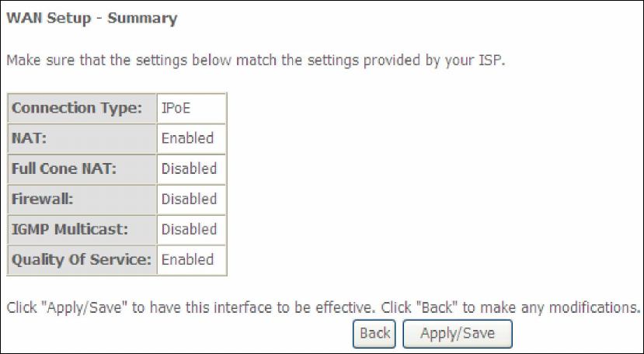
Task: Click the Back button
Action: coord(375,333)
